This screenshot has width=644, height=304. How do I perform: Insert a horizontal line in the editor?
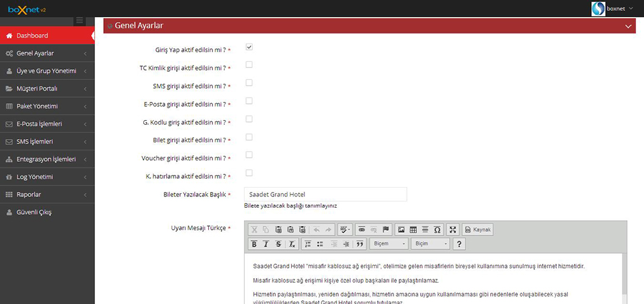click(x=425, y=230)
